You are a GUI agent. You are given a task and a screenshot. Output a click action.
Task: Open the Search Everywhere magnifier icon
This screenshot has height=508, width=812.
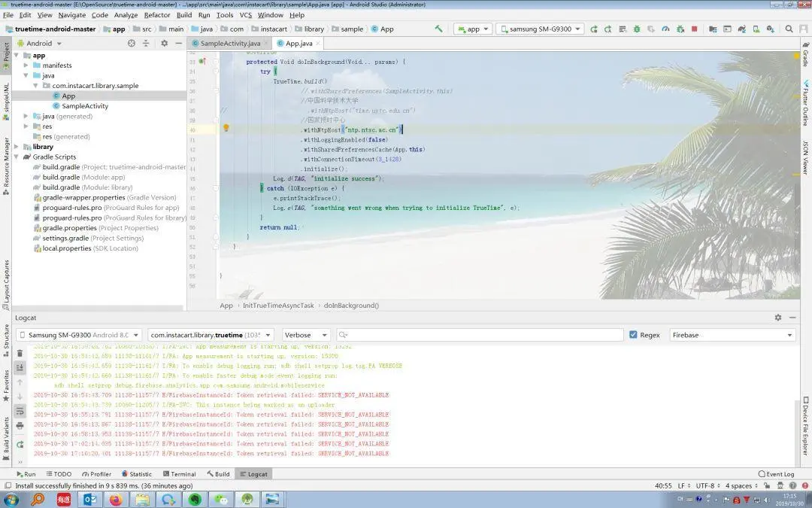click(x=789, y=29)
